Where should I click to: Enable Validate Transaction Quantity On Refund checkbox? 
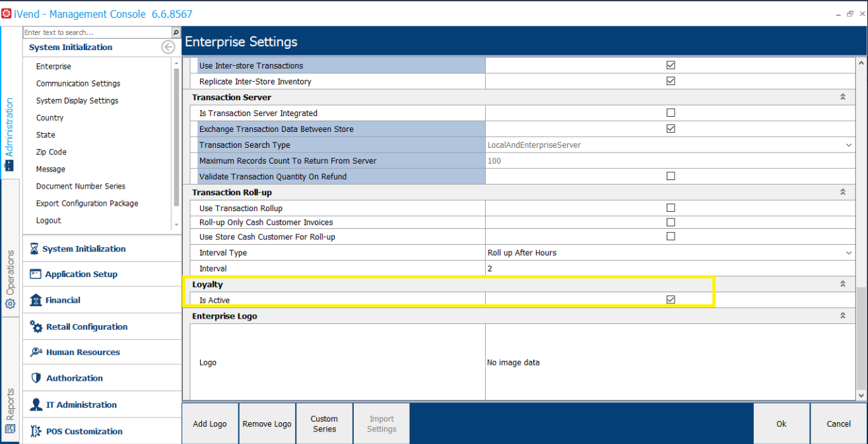[671, 176]
